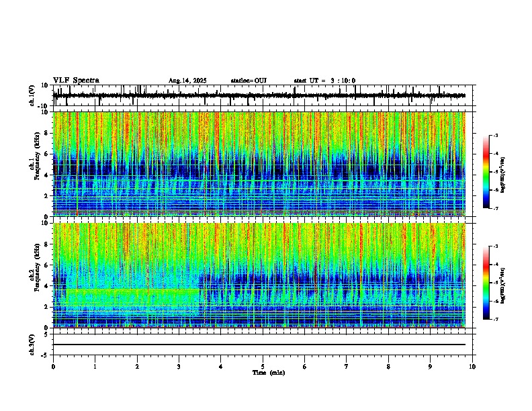Click the "-3" label on lower colorbar

tap(496, 246)
